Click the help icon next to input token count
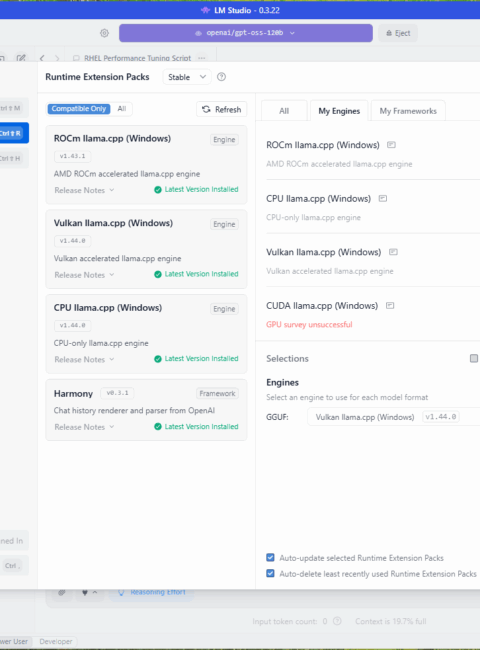This screenshot has height=650, width=480. tap(337, 621)
